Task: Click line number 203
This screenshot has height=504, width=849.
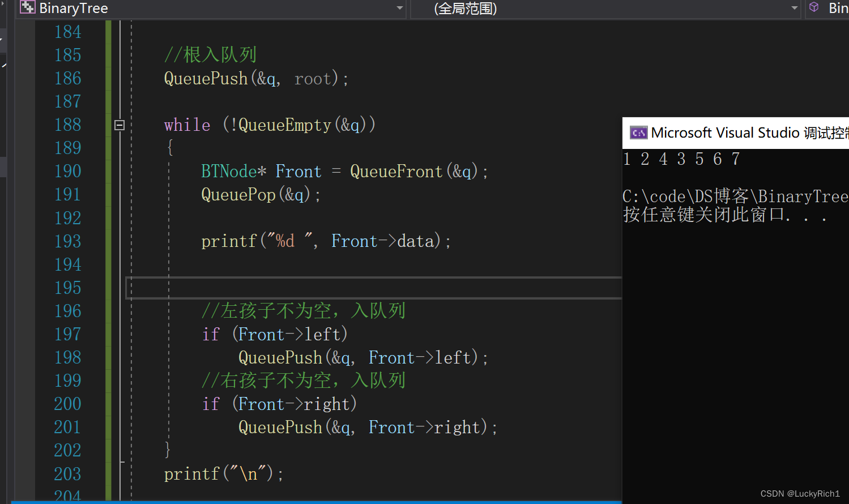Action: 68,473
